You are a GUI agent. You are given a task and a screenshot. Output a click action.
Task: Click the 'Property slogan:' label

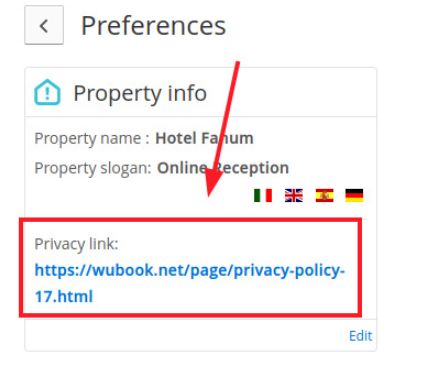(x=93, y=168)
